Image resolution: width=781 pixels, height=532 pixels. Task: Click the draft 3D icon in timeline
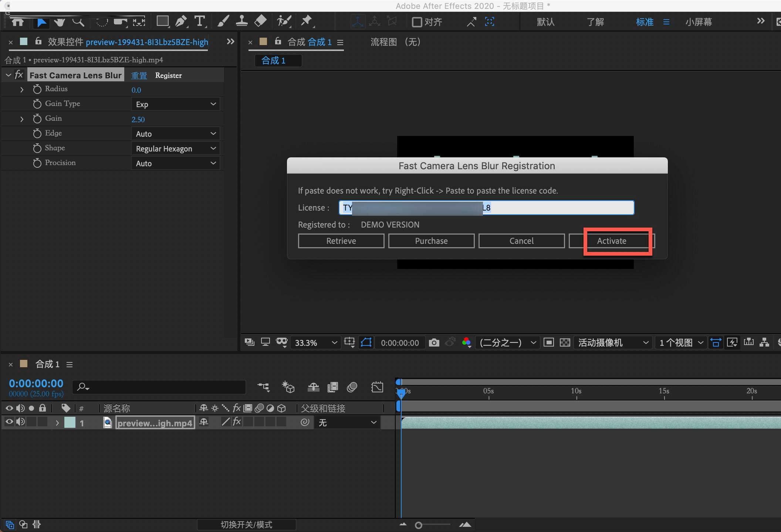[x=288, y=387]
